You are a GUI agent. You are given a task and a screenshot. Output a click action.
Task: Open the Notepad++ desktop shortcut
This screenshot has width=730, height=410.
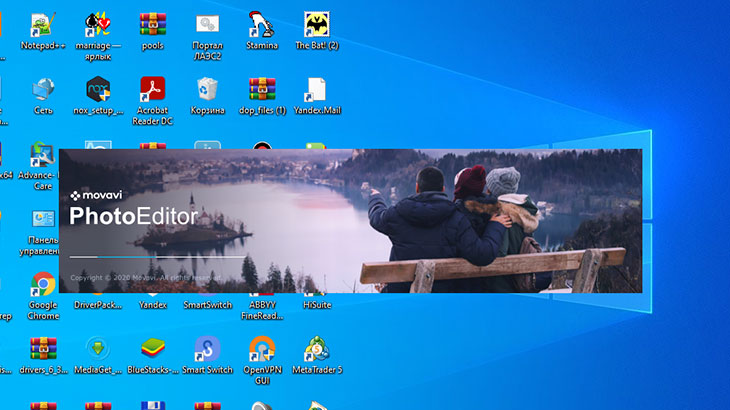(43, 25)
